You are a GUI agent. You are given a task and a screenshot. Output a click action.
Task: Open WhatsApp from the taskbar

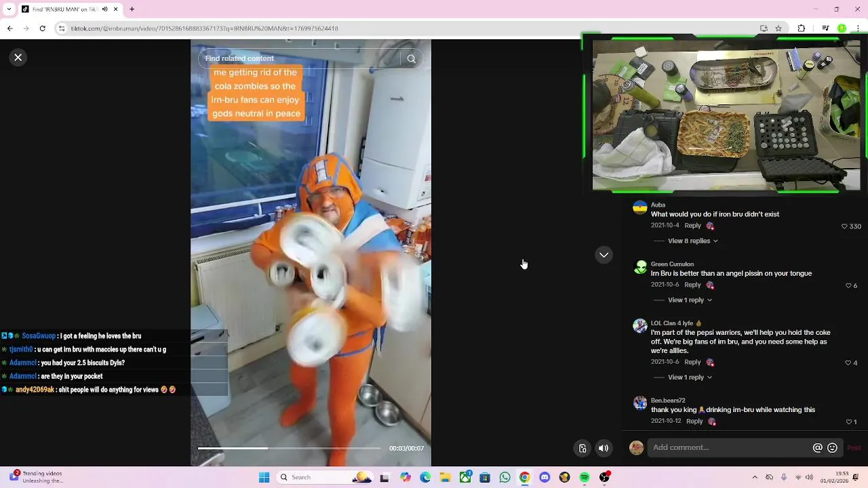[505, 477]
